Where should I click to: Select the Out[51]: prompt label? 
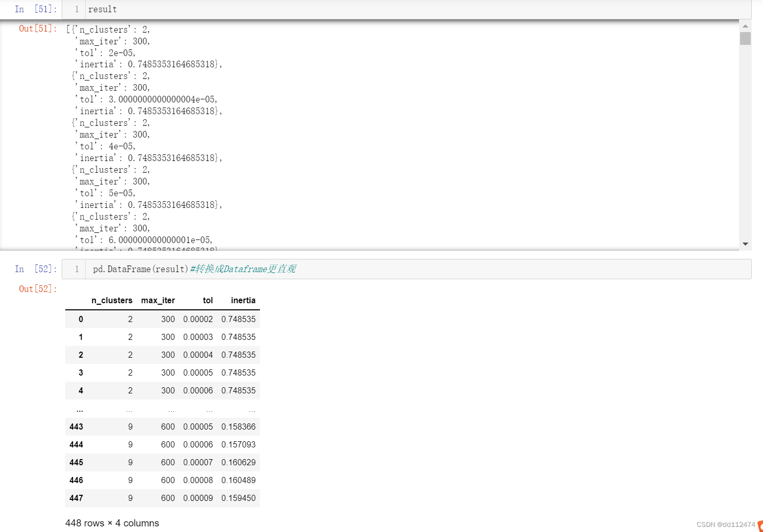coord(38,29)
